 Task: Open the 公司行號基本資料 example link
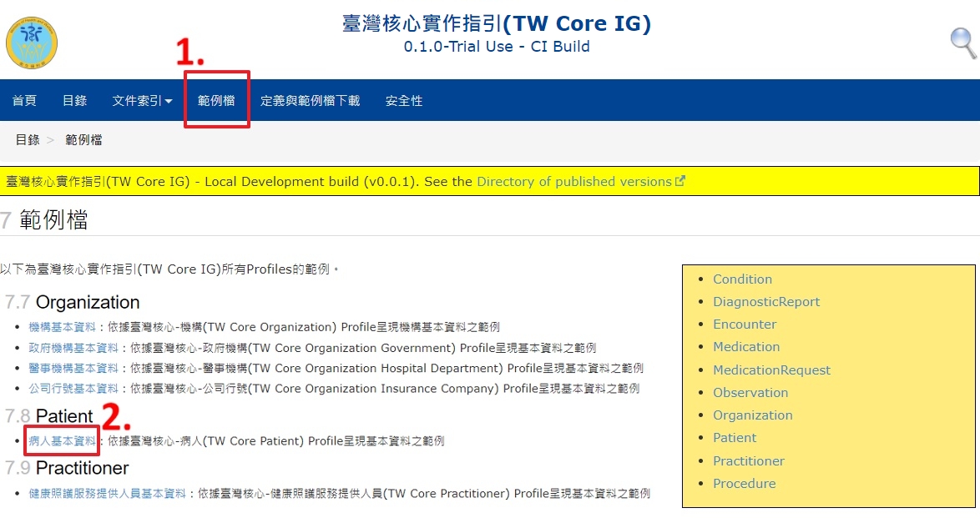click(x=73, y=389)
